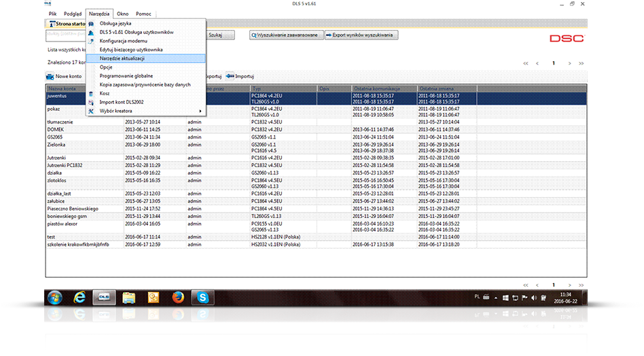The width and height of the screenshot is (644, 356).
Task: Open the Plik menu
Action: 52,14
